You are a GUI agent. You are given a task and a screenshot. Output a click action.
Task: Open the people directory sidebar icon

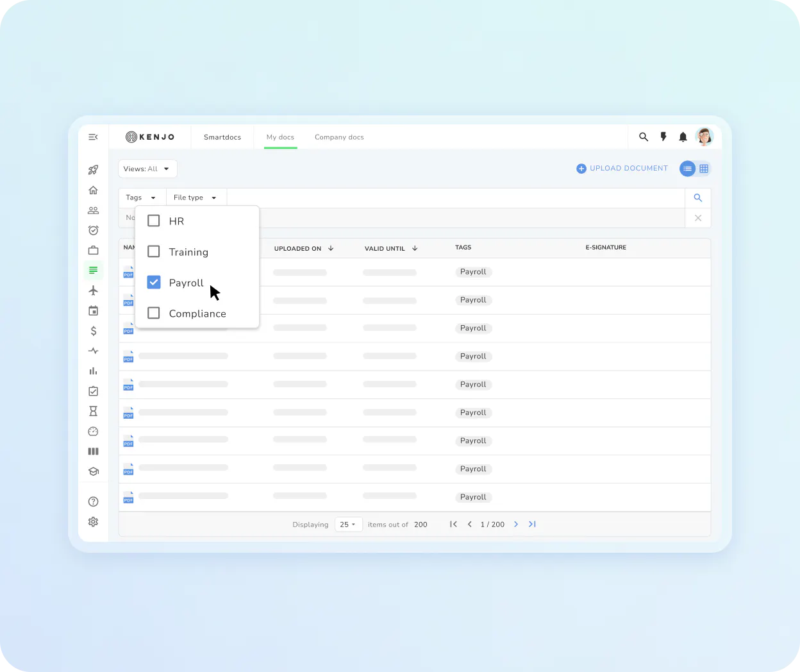click(x=93, y=210)
